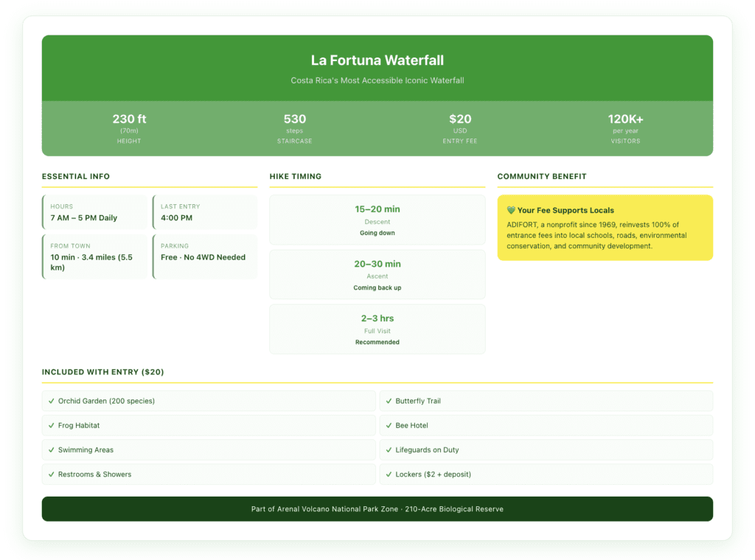Toggle the Lifeguards on Duty item
The image size is (755, 560).
pyautogui.click(x=546, y=449)
